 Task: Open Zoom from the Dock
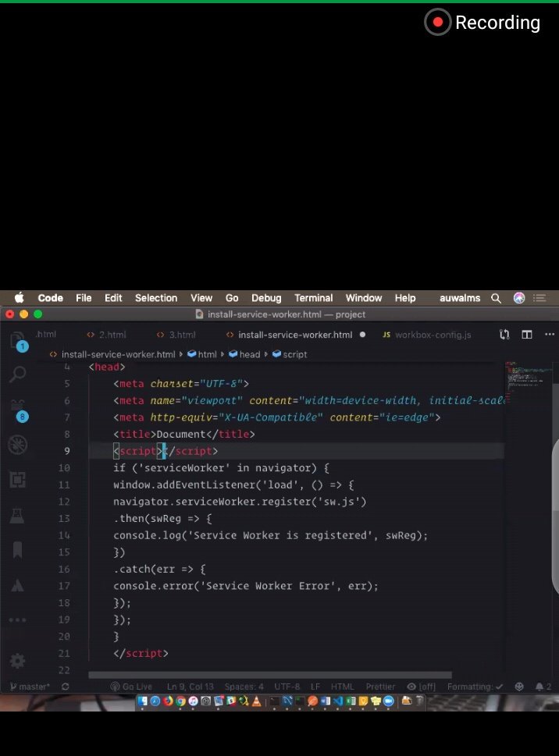pyautogui.click(x=388, y=701)
